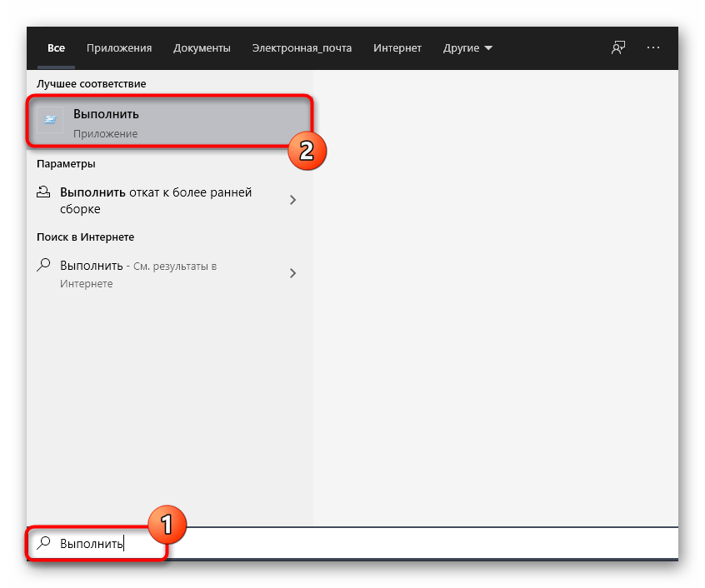Viewport: 705px width, 588px height.
Task: Focus the search input containing Выполнить
Action: pyautogui.click(x=352, y=543)
